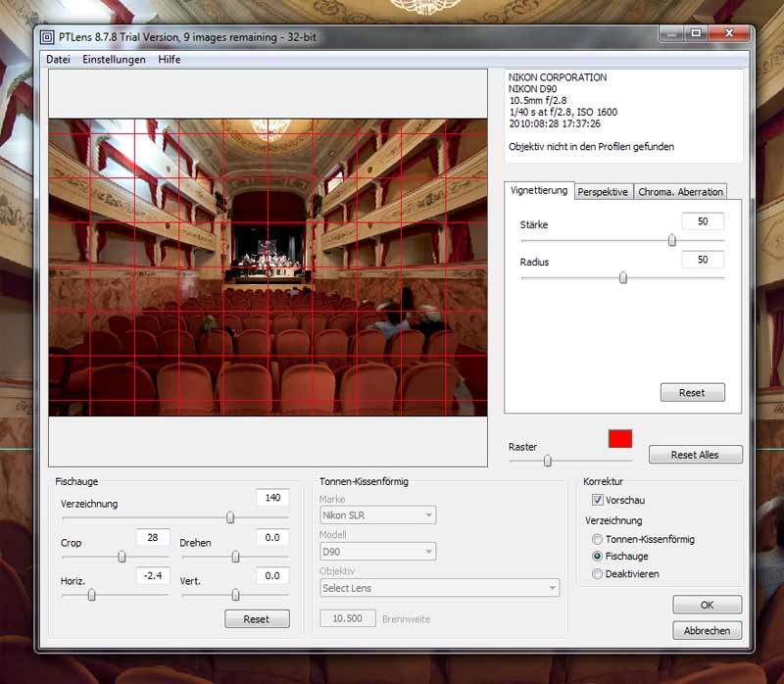Viewport: 784px width, 684px height.
Task: Select the Deaktivieren radio button
Action: coord(598,574)
